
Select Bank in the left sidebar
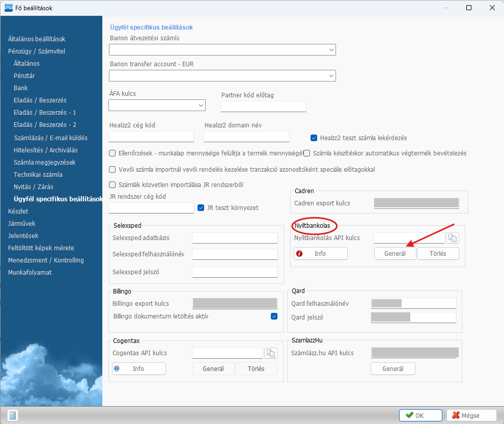coord(21,88)
